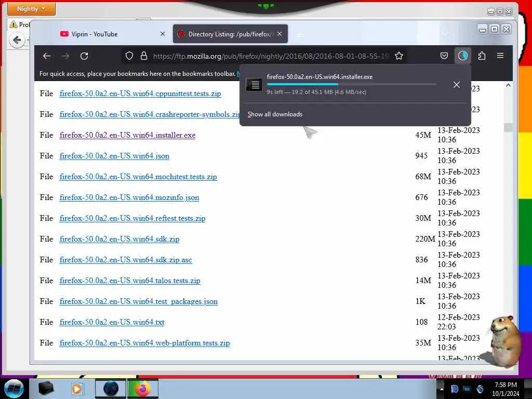Screen dimensions: 532x399
Task: Show hidden tray icons arrow
Action: tap(442, 389)
